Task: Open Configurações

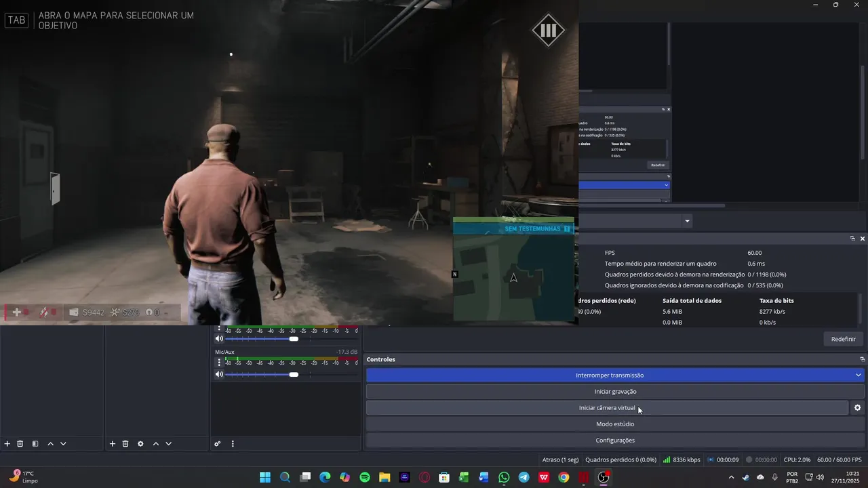Action: click(615, 440)
